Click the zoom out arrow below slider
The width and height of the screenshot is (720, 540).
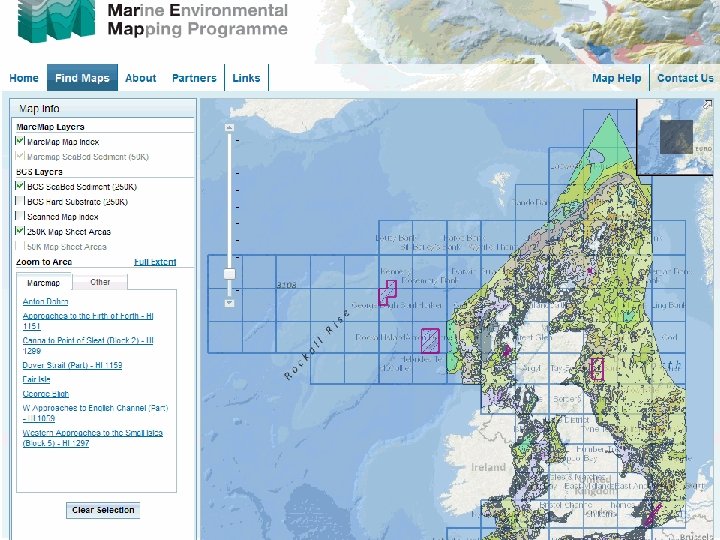tap(230, 303)
